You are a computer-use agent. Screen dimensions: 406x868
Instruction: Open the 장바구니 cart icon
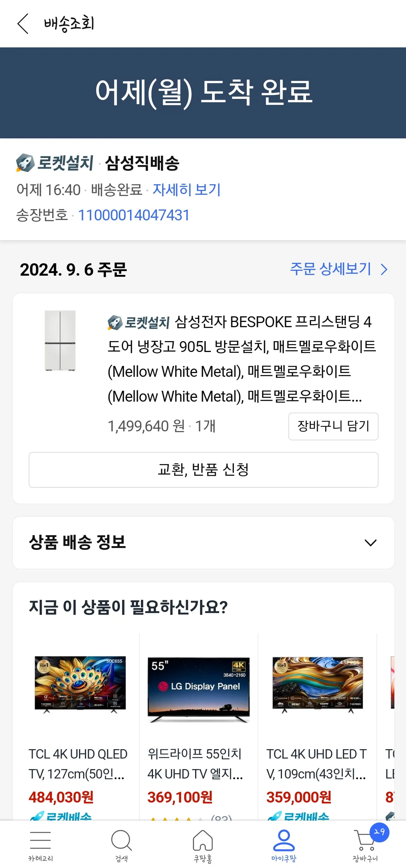[x=364, y=841]
